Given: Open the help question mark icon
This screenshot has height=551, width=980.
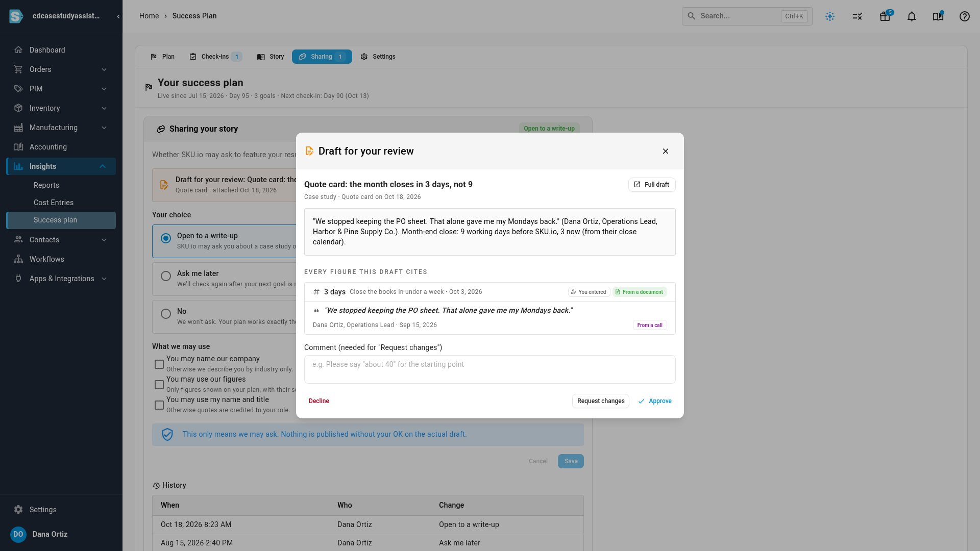Looking at the screenshot, I should pyautogui.click(x=965, y=16).
